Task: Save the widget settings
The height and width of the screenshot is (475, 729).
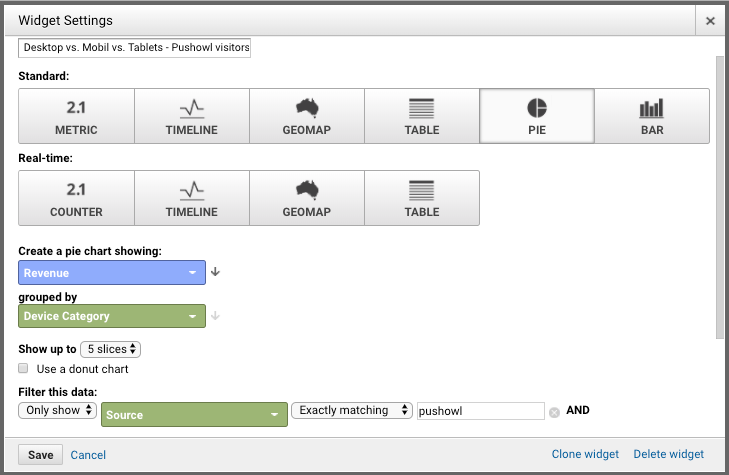Action: (x=40, y=455)
